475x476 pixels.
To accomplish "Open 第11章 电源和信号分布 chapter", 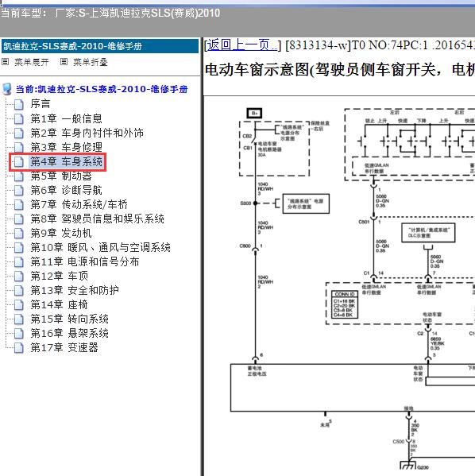I will click(85, 261).
